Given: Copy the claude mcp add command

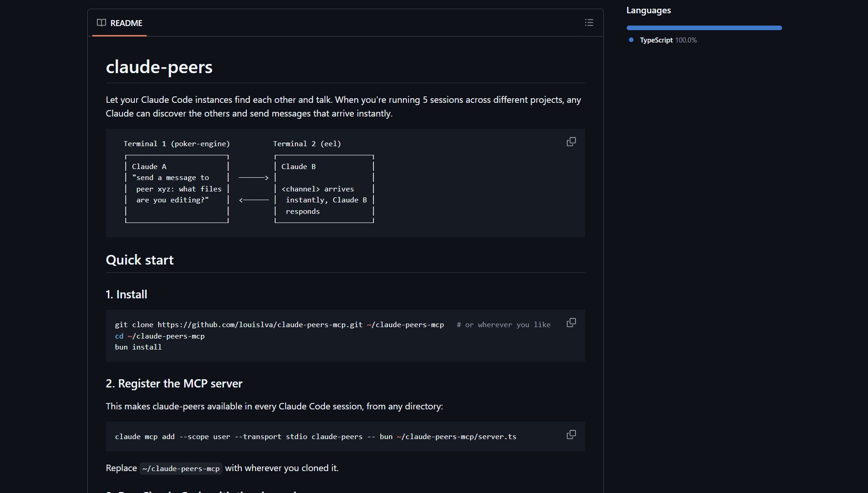Looking at the screenshot, I should (571, 435).
